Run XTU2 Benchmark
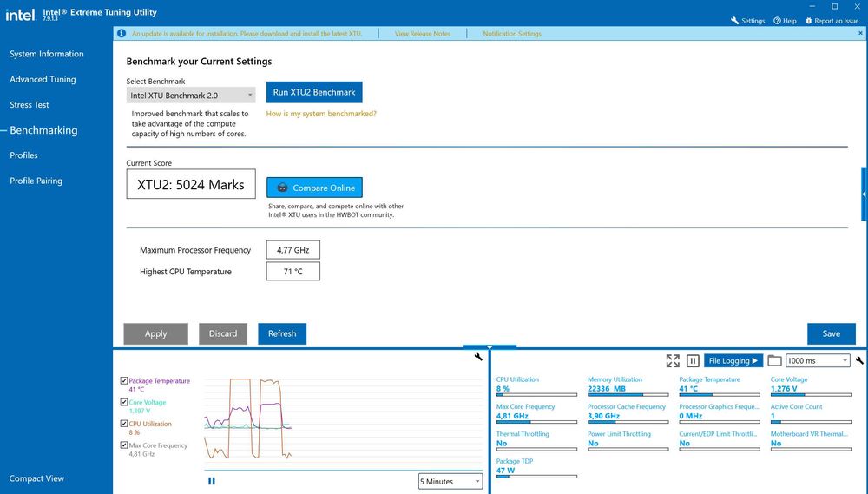 point(314,92)
